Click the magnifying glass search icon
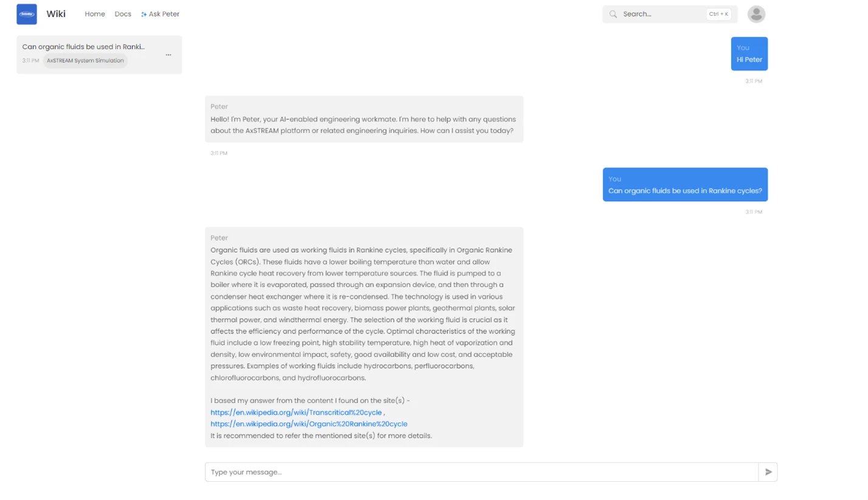The height and width of the screenshot is (500, 868). (x=613, y=14)
